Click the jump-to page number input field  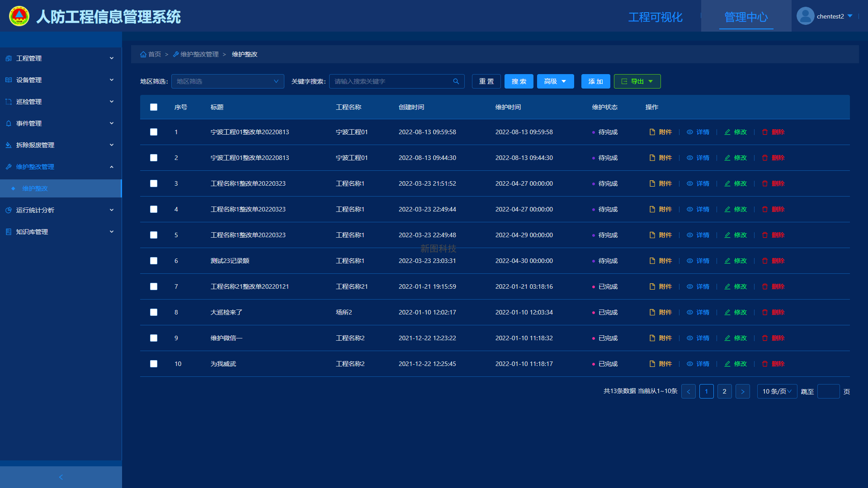coord(828,391)
